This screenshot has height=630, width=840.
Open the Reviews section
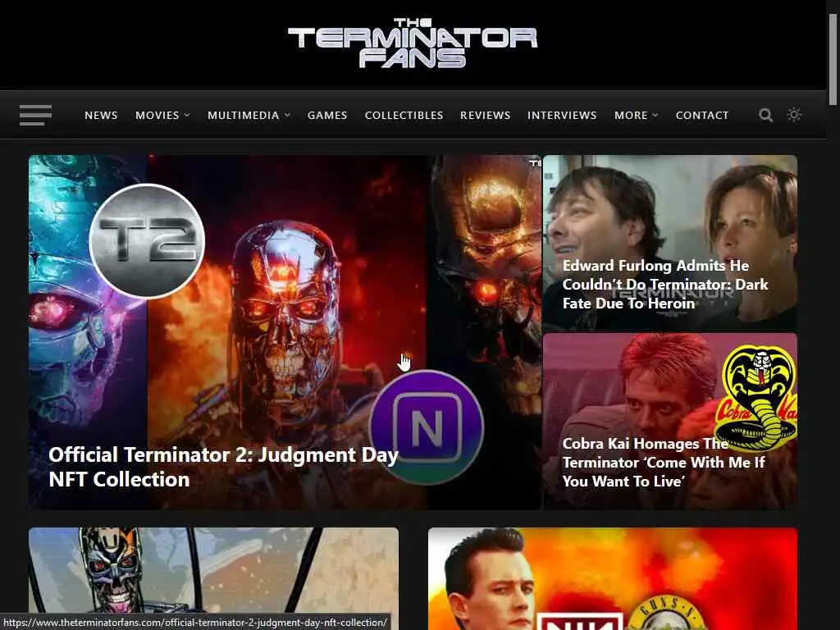tap(486, 115)
